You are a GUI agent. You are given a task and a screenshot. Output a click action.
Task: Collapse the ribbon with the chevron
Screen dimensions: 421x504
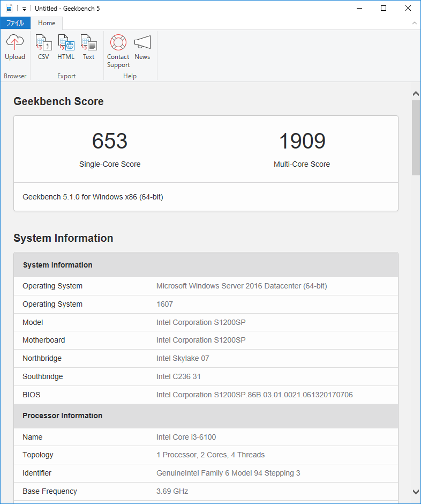click(414, 23)
